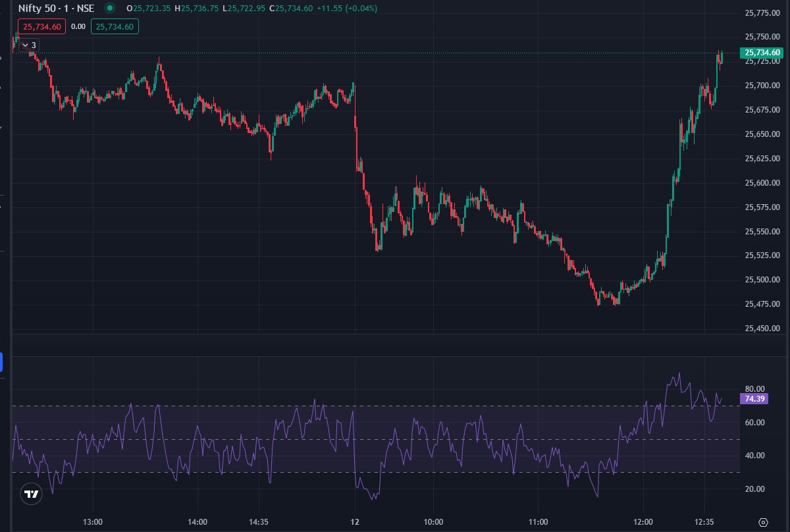This screenshot has width=790, height=532.
Task: Click the 25,550.00 price axis label
Action: 762,232
